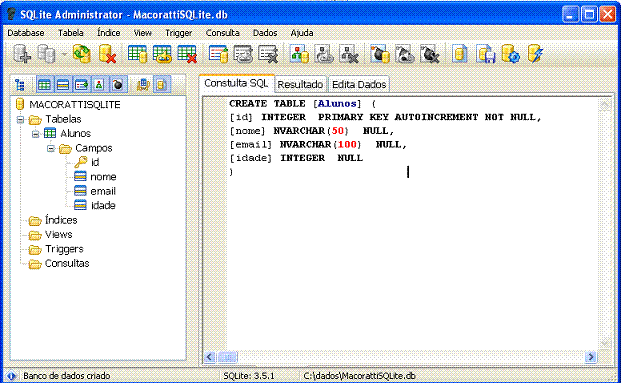Click the grayed delete trigger icon
Viewport: 621px width, 383px height.
point(430,53)
